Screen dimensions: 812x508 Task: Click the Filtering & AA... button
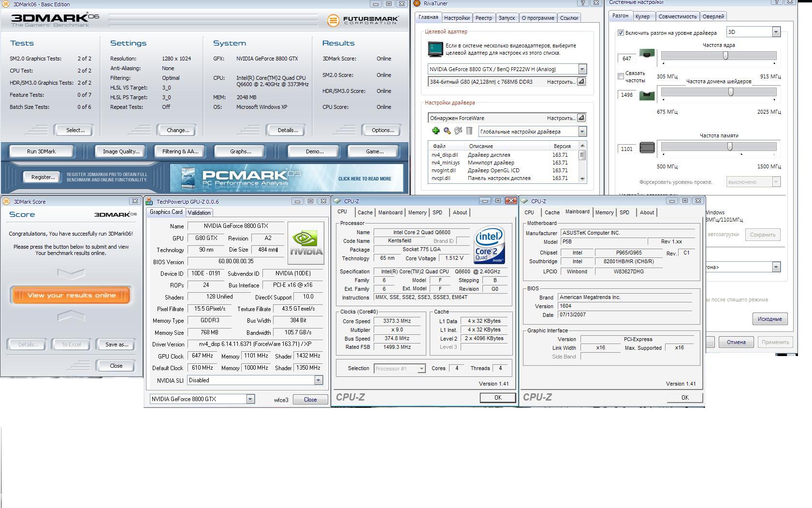[x=180, y=151]
